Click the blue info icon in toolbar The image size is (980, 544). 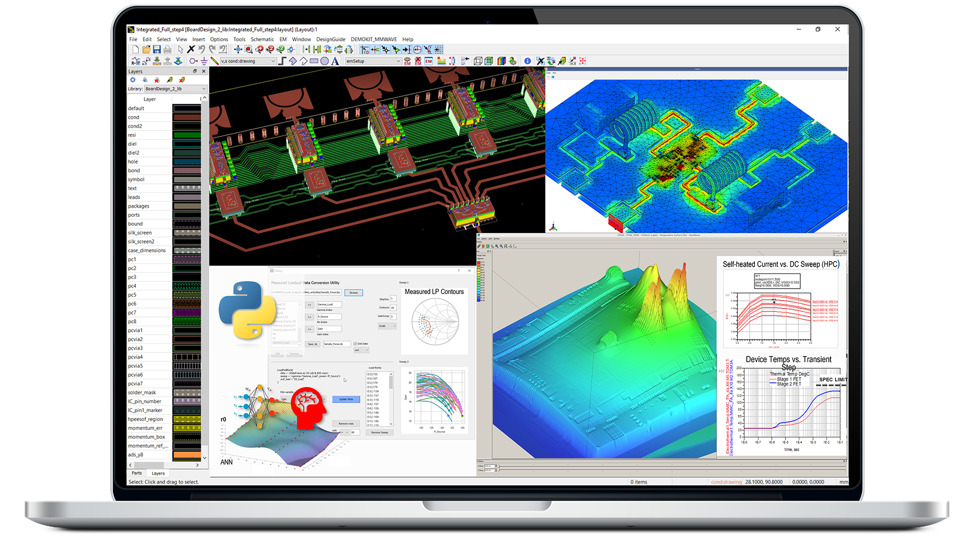tap(527, 61)
